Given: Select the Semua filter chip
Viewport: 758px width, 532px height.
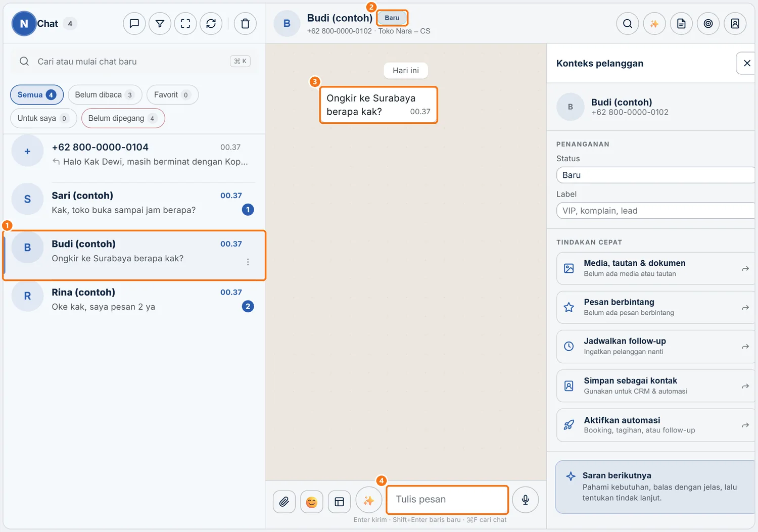Looking at the screenshot, I should (37, 94).
